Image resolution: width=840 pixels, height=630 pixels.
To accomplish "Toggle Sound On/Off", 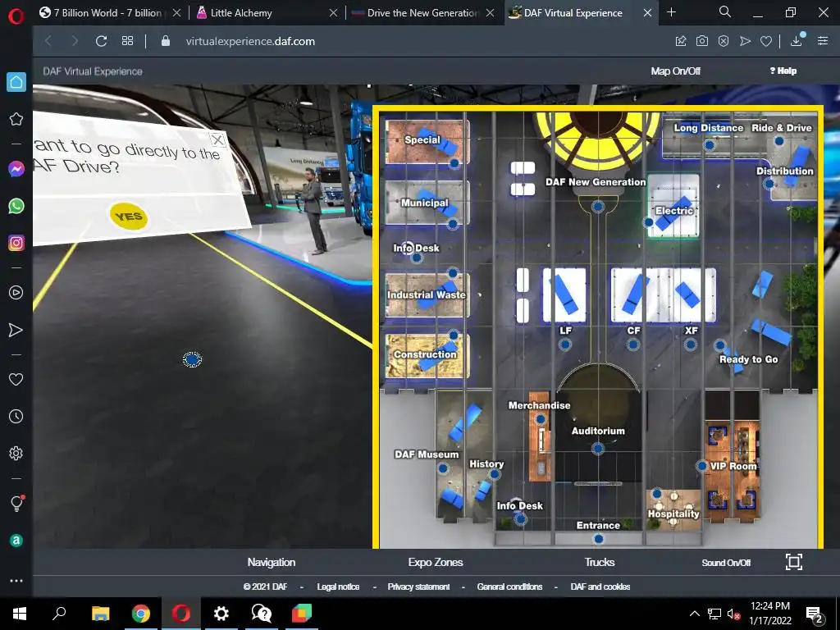I will pyautogui.click(x=726, y=563).
